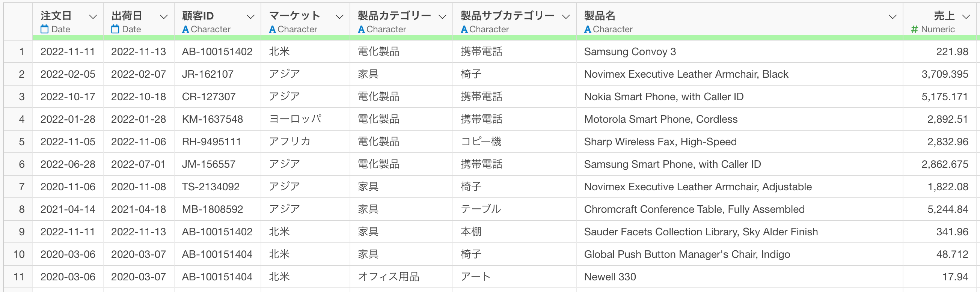This screenshot has height=292, width=980.
Task: Click the calendar Date icon under 注文日
Action: [45, 29]
